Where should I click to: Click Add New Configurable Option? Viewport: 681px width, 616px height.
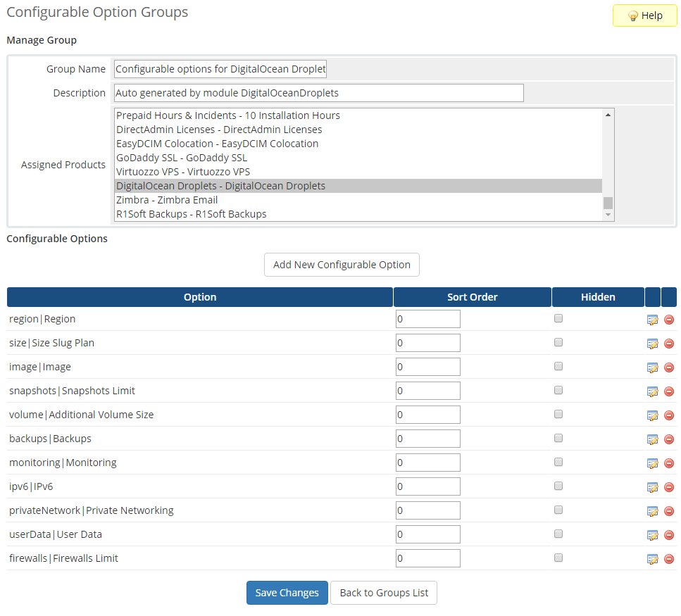(x=342, y=265)
